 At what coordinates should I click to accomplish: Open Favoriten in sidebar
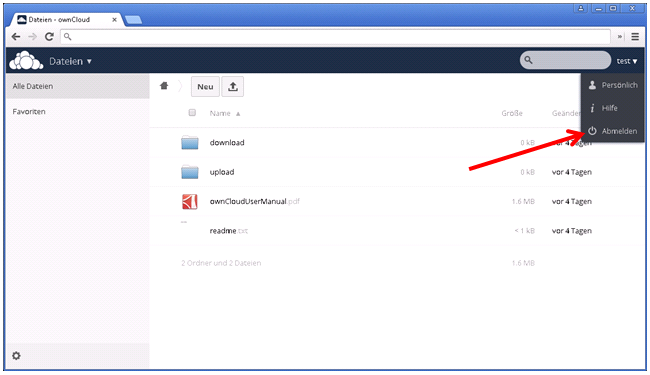[78, 111]
